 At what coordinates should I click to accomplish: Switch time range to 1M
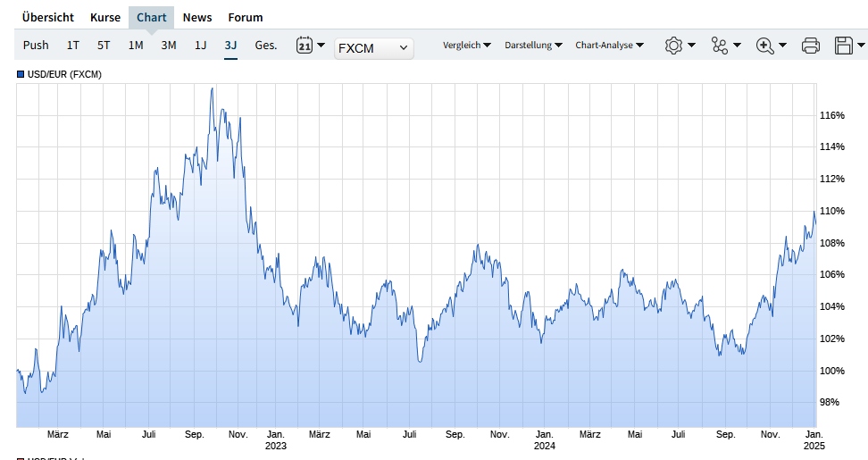coord(136,46)
